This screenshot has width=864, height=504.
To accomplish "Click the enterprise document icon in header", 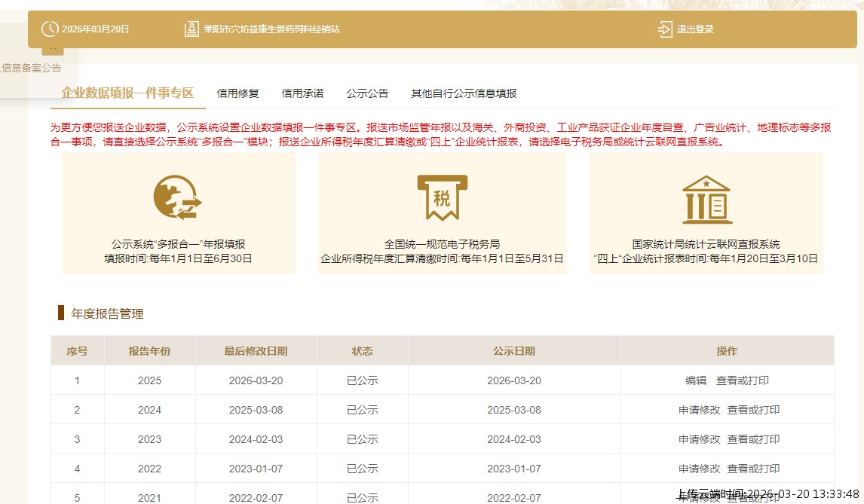I will [191, 29].
